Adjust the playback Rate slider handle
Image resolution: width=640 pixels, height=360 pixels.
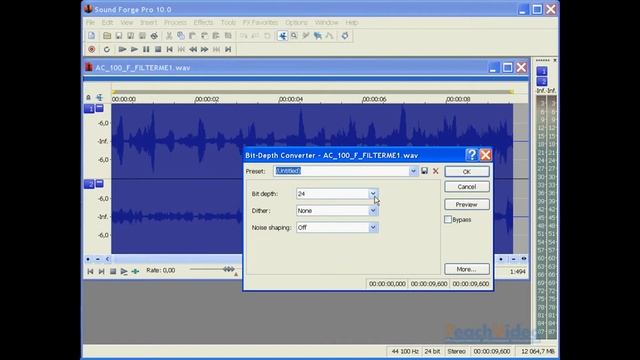[229, 269]
